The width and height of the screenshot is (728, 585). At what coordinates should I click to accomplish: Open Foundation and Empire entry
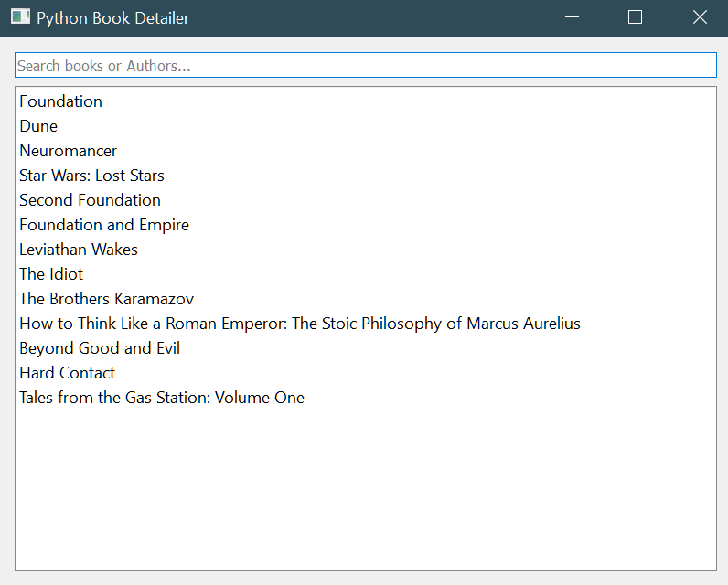pos(104,225)
